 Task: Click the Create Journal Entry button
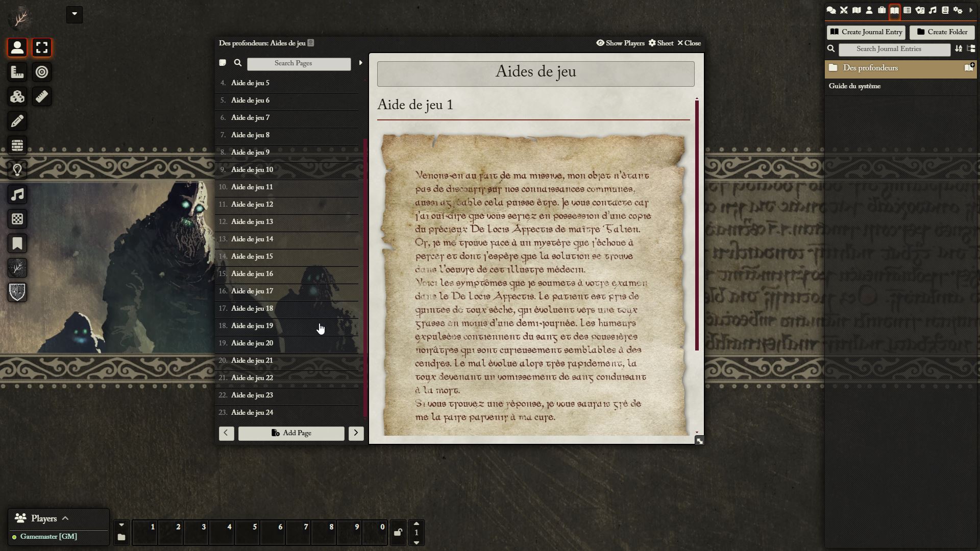pos(866,32)
